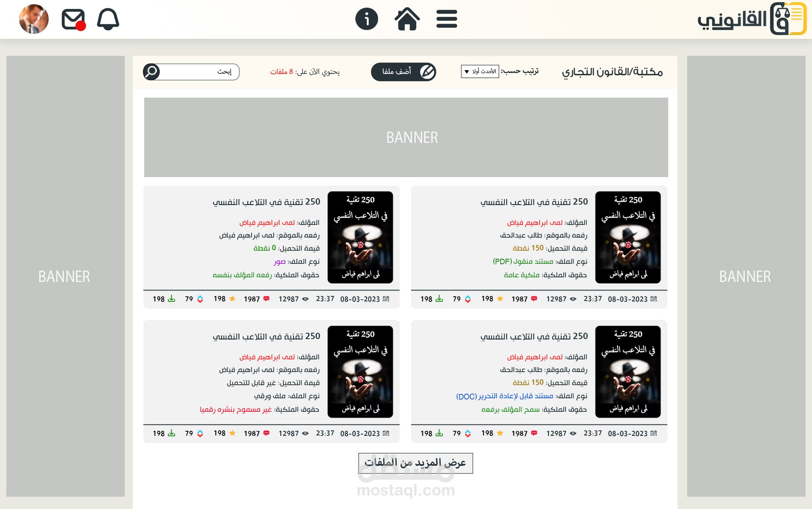The image size is (812, 509).
Task: Open the hamburger menu icon
Action: point(447,19)
